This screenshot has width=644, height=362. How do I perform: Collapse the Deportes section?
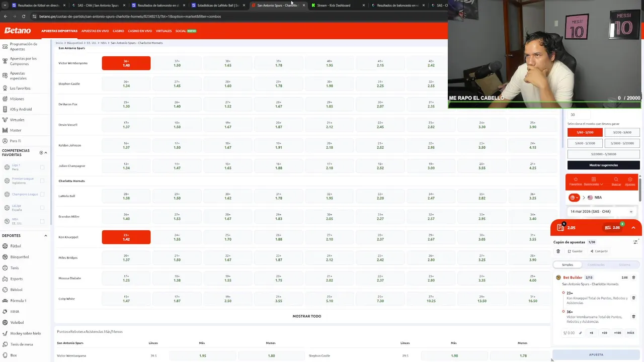[46, 236]
